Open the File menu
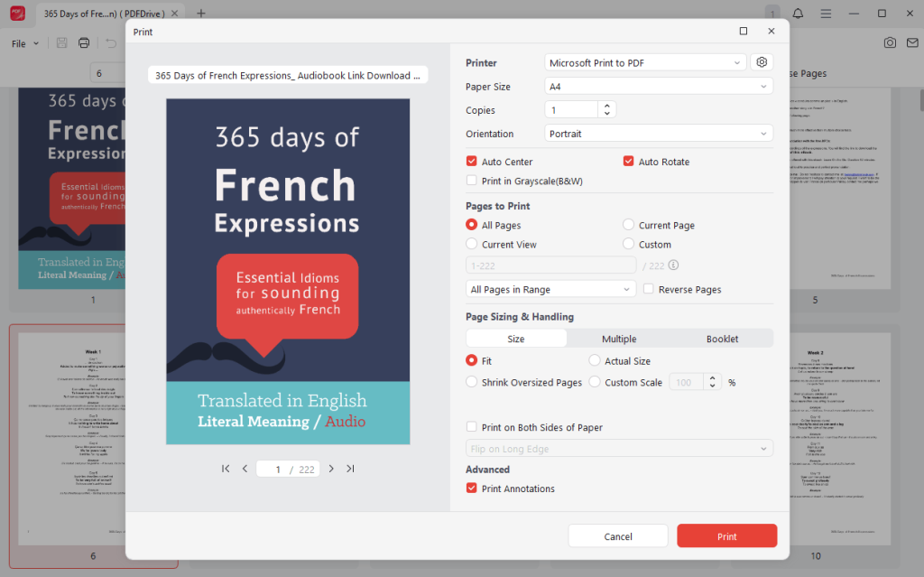This screenshot has width=924, height=577. 23,42
